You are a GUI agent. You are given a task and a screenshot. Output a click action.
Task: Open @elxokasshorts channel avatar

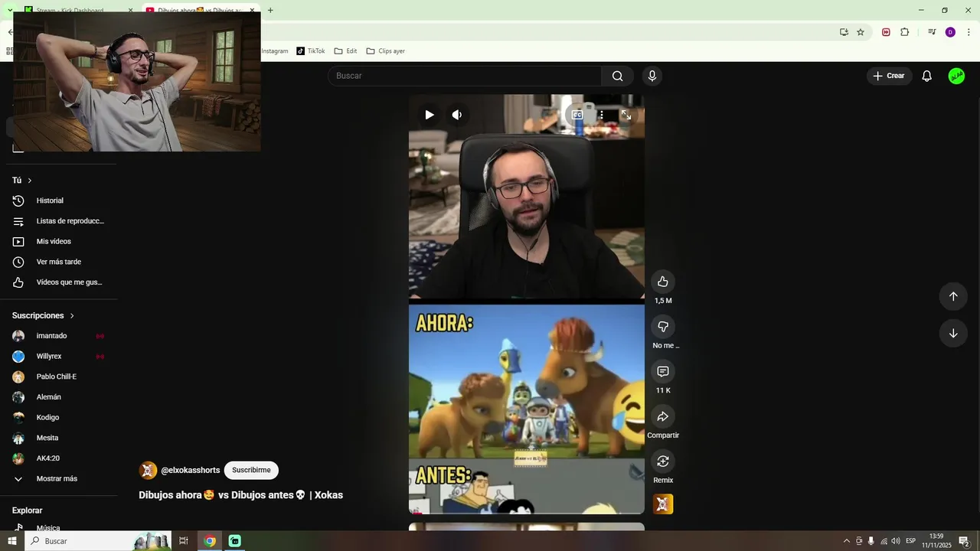(x=148, y=470)
